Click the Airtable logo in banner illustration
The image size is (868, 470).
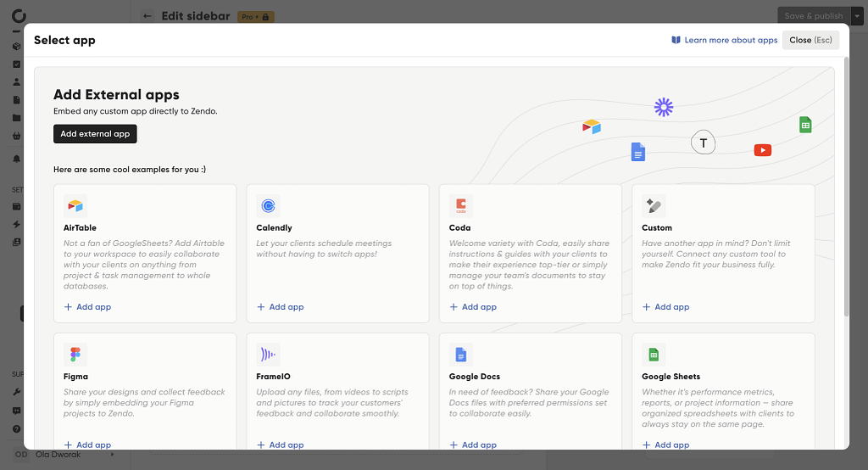coord(591,127)
